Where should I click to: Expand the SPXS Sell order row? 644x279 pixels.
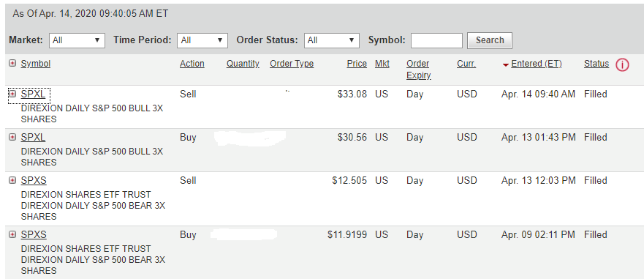point(12,180)
